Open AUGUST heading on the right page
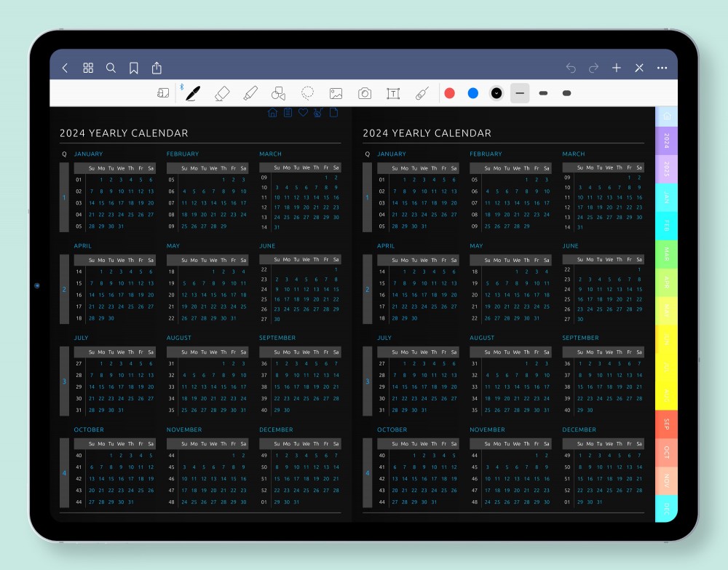Viewport: 728px width, 570px height. click(482, 338)
